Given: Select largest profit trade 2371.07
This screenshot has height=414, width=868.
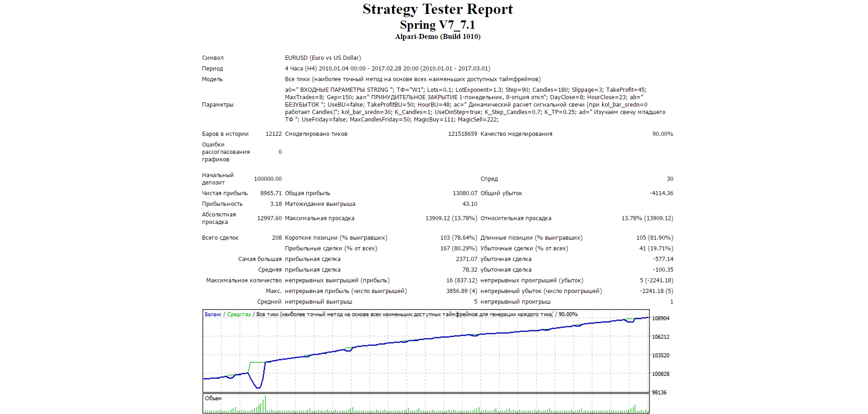Looking at the screenshot, I should (467, 259).
